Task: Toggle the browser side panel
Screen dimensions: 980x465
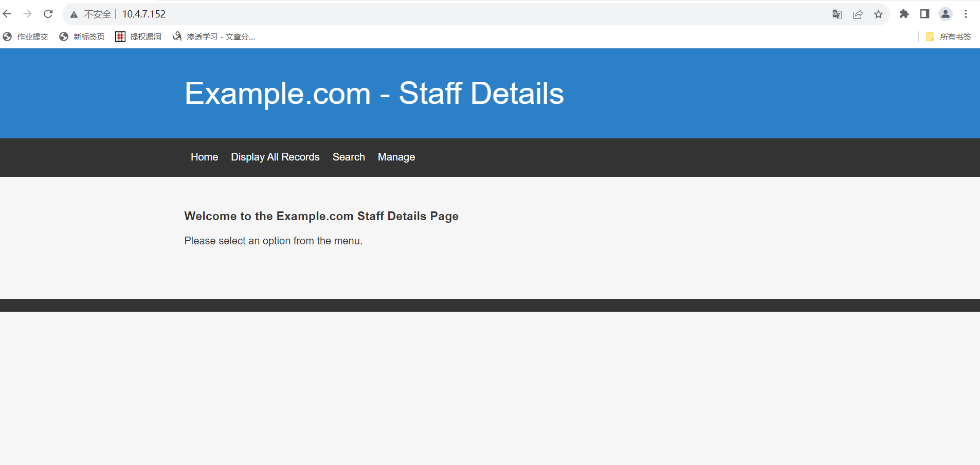Action: 924,14
